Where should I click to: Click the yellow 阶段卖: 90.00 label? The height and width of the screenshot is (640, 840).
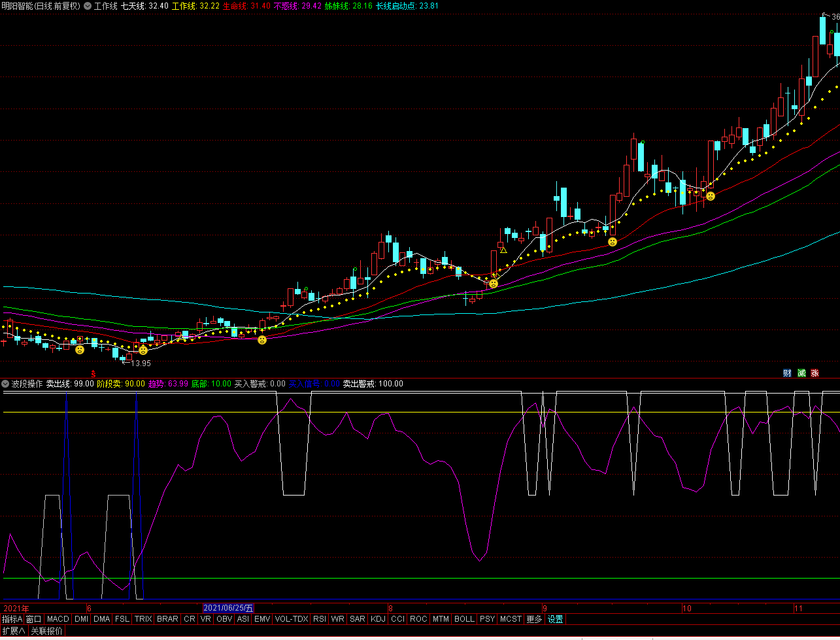[x=121, y=384]
